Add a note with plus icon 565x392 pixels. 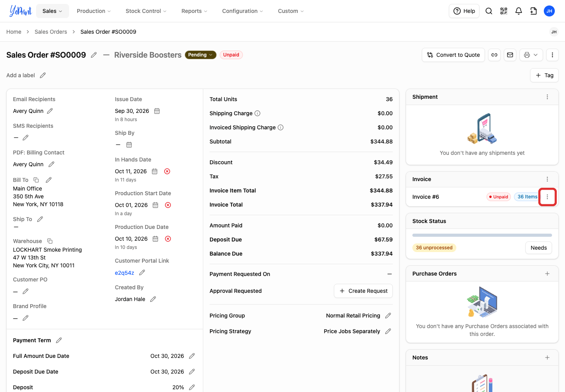click(547, 358)
